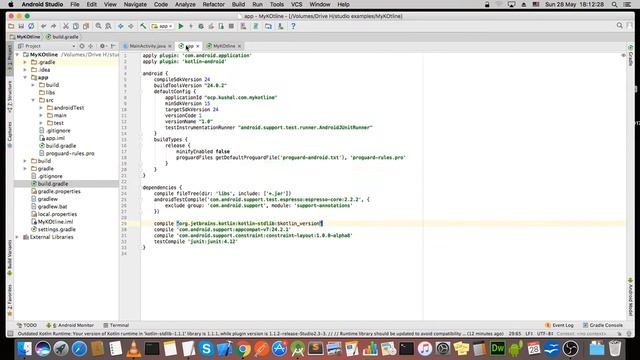Click the tool windows icon in bottom-left corner
This screenshot has height=360, width=640.
pos(11,334)
